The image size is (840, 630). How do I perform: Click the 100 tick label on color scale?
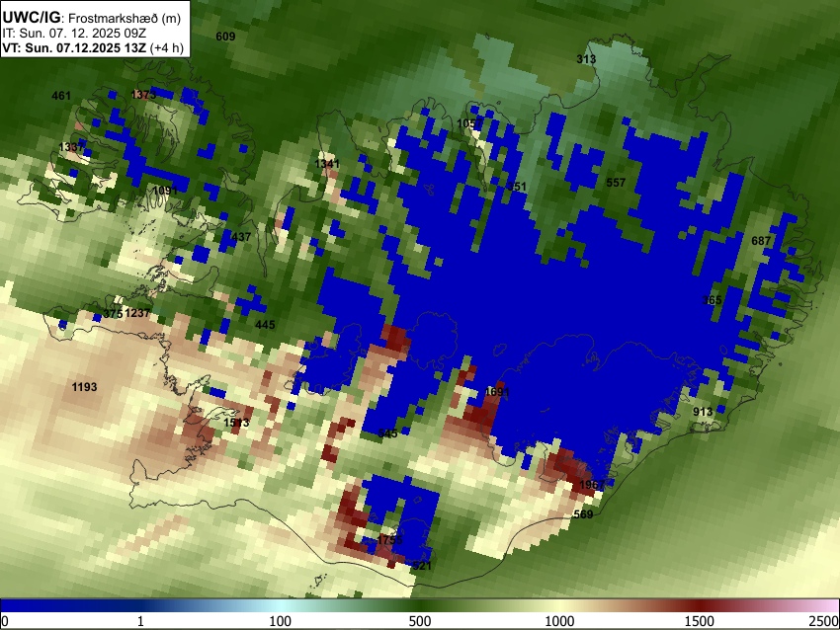tap(280, 621)
